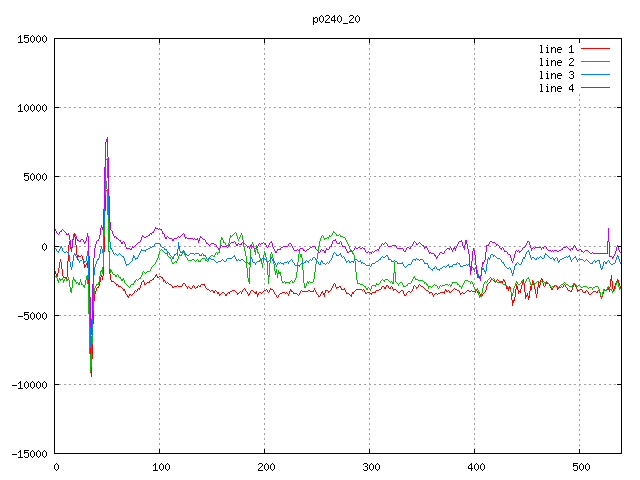Click the x-axis origin label 0

(x=56, y=467)
